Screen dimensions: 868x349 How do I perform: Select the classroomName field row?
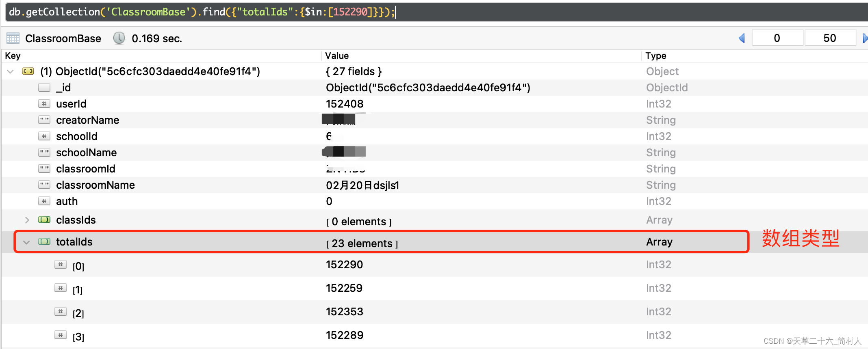click(x=435, y=185)
